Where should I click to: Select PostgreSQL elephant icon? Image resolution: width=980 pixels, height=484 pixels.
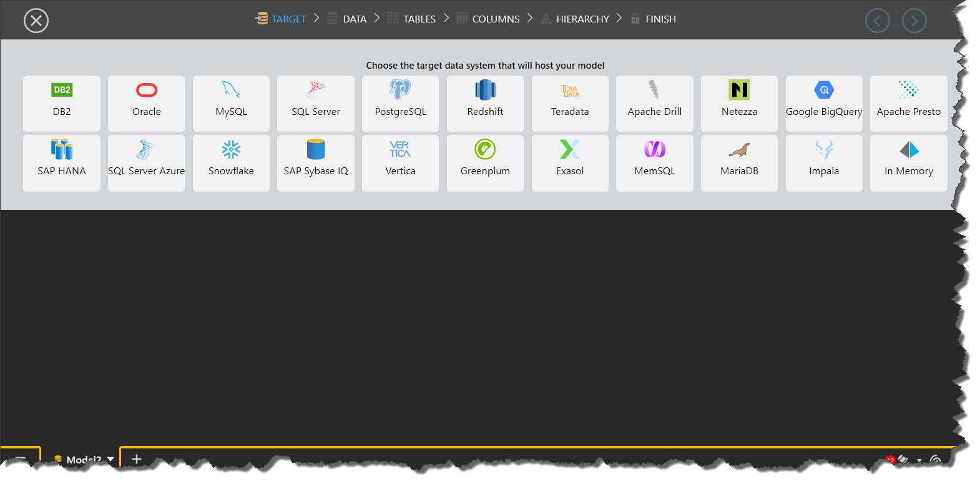tap(400, 90)
